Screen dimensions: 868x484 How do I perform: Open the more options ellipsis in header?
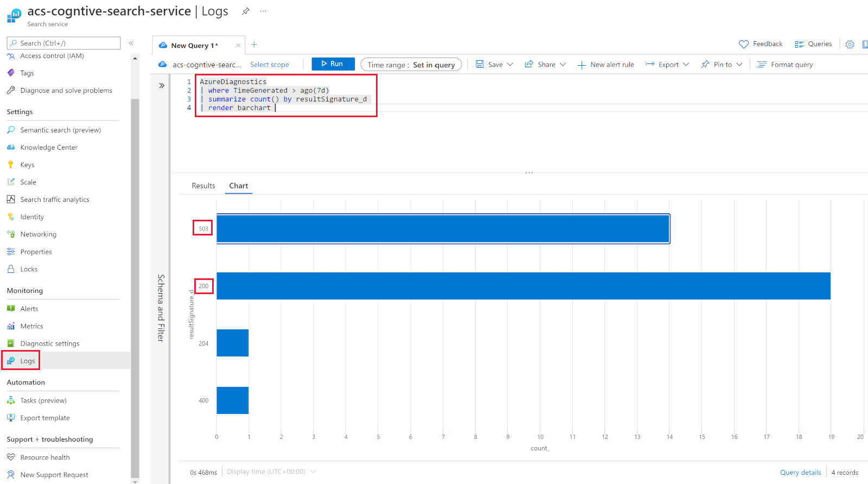point(263,11)
